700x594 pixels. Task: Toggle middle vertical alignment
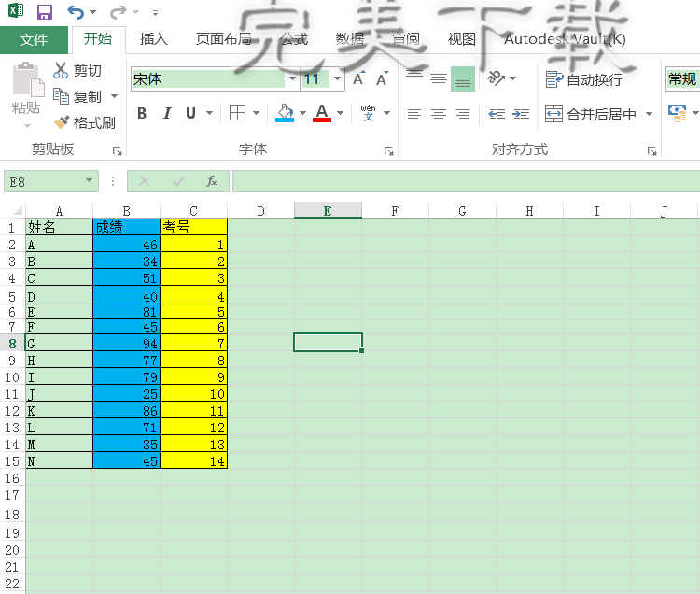pyautogui.click(x=439, y=78)
